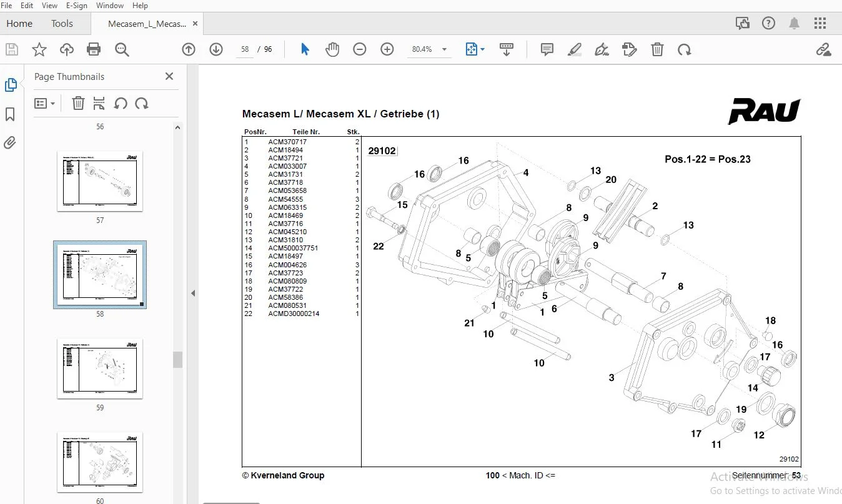Image resolution: width=842 pixels, height=504 pixels.
Task: Switch to the Home tab
Action: pos(19,24)
